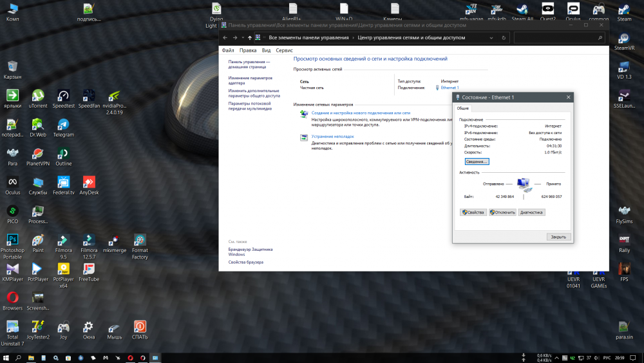Click the Back arrow in Control Panel

(x=226, y=38)
